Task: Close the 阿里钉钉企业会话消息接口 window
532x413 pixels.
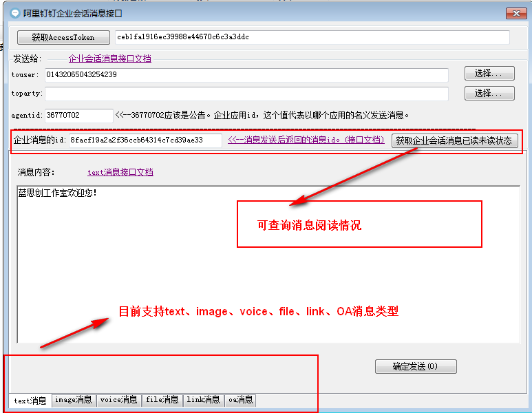Action: (x=516, y=13)
